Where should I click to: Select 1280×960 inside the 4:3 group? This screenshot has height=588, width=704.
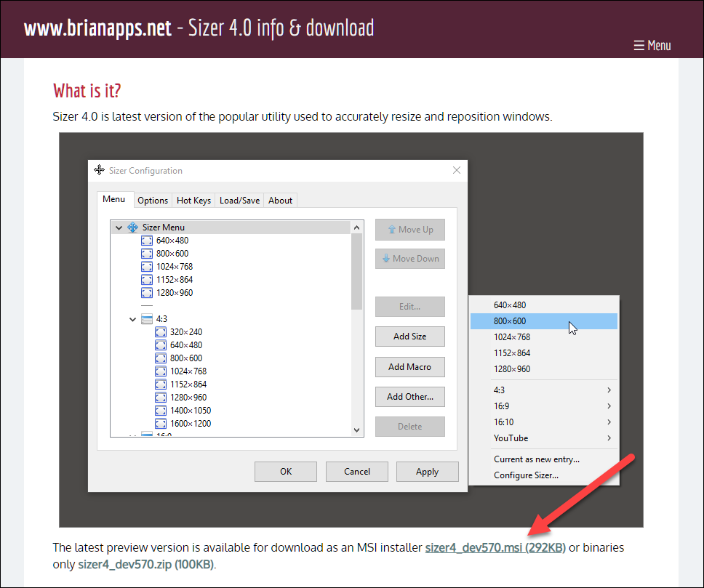188,398
